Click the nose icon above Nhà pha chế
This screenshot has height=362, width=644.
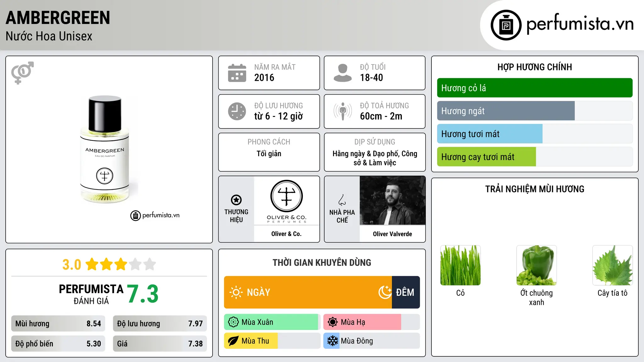342,200
